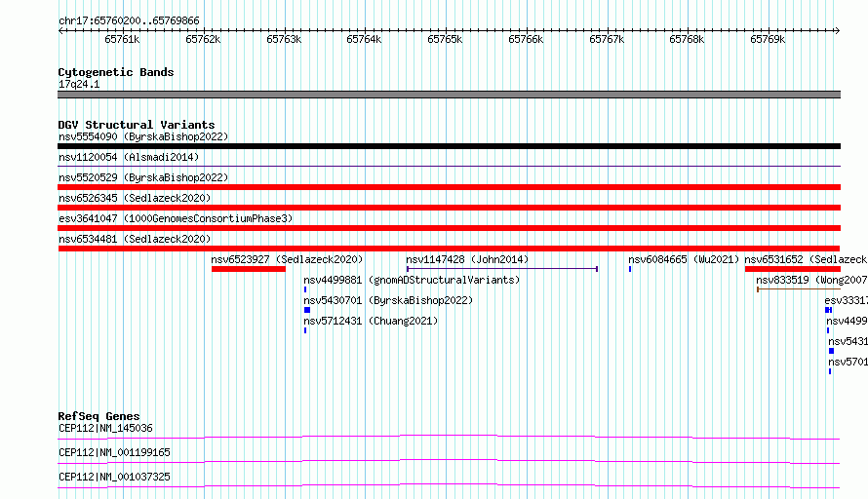Screen dimensions: 868x499
Task: Click the small blue nsv6084665 marker
Action: (630, 269)
